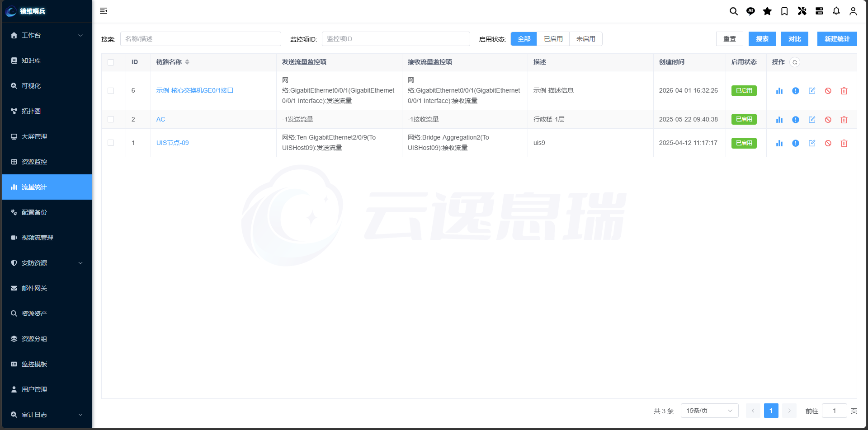
Task: Check the box for UIS节点-09 row
Action: [x=111, y=143]
